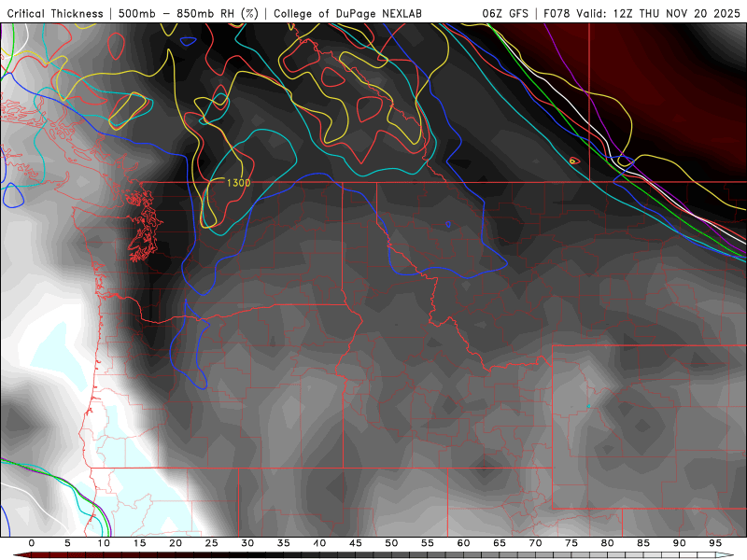Click the "Critical Thickness" title text

pos(55,13)
